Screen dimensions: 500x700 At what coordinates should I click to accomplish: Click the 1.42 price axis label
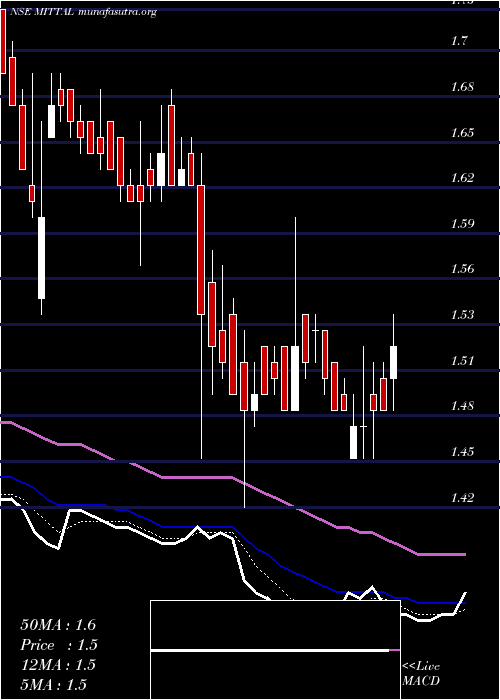(x=462, y=497)
